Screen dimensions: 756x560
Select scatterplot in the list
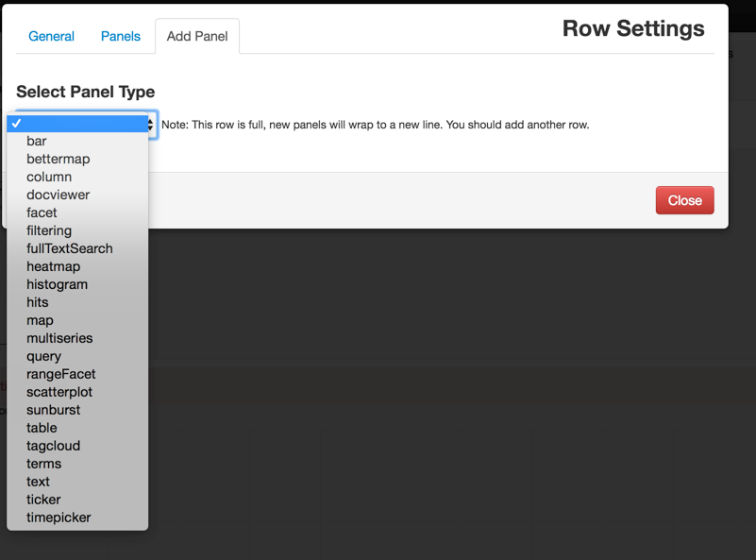click(x=77, y=392)
